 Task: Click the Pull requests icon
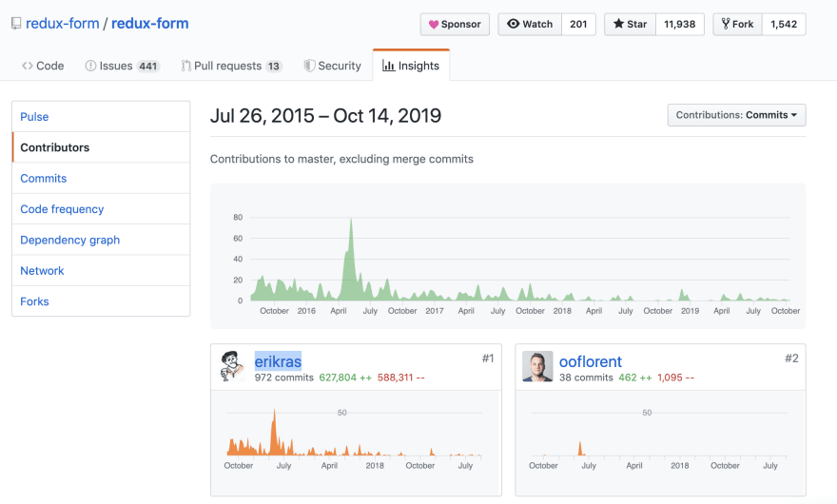[x=185, y=66]
